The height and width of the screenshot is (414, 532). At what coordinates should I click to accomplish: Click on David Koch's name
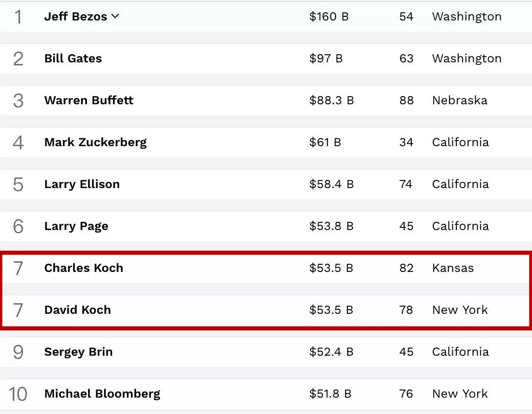click(77, 310)
